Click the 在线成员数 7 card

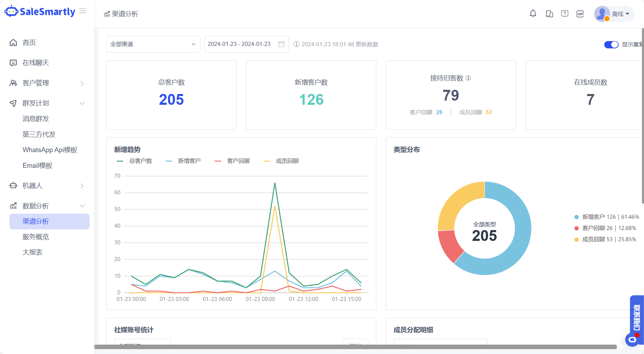click(x=584, y=95)
